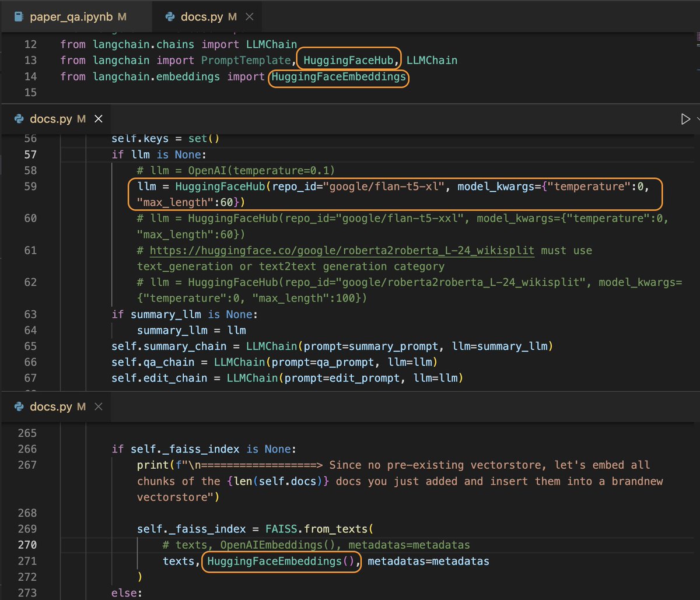
Task: Open the run options dropdown chevron
Action: [697, 119]
